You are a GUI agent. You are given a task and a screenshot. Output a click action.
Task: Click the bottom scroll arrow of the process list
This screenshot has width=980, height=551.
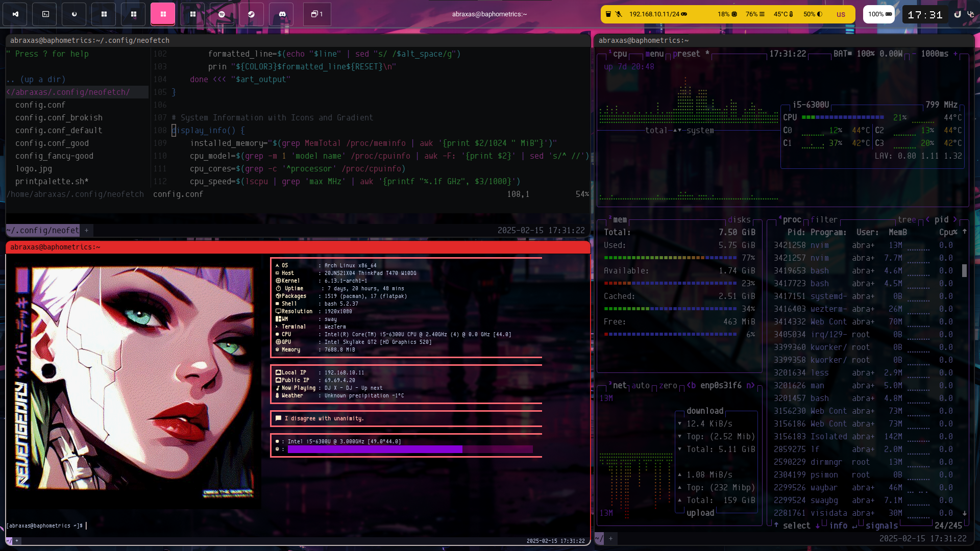click(x=965, y=513)
